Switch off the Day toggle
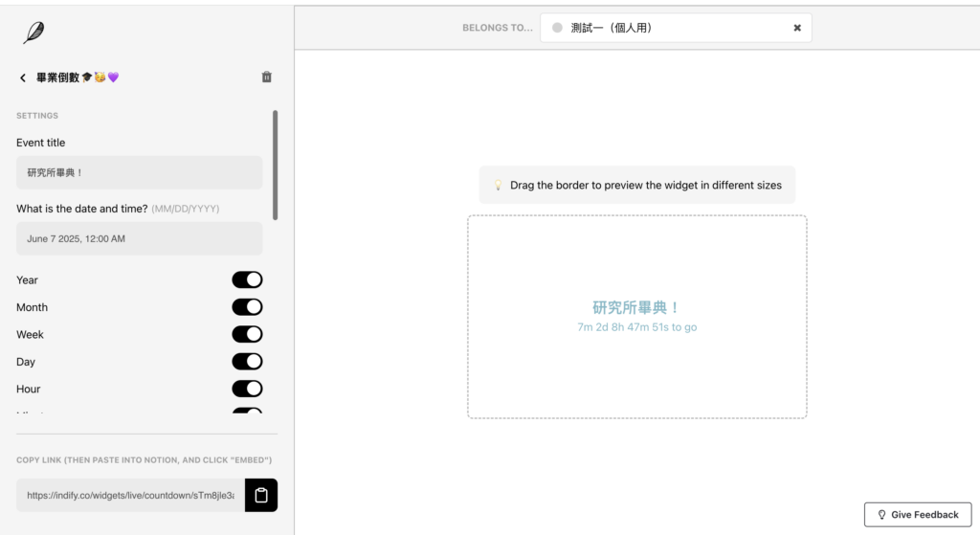Viewport: 980px width, 535px height. pos(247,362)
